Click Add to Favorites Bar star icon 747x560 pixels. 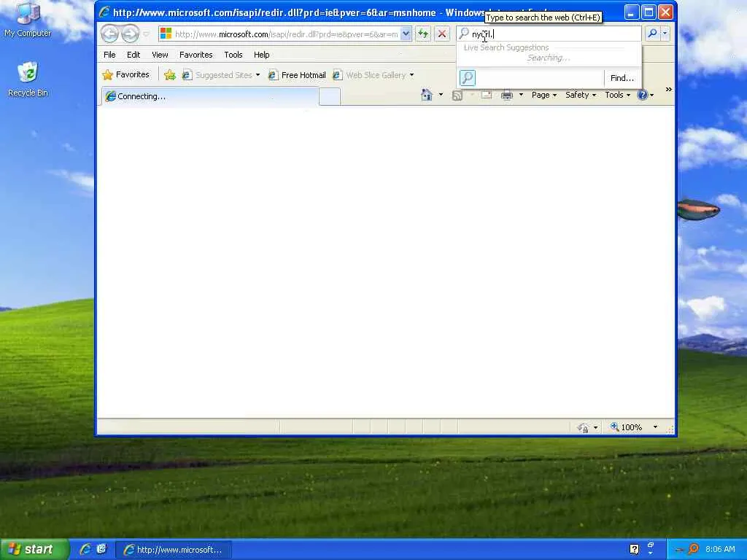click(169, 75)
